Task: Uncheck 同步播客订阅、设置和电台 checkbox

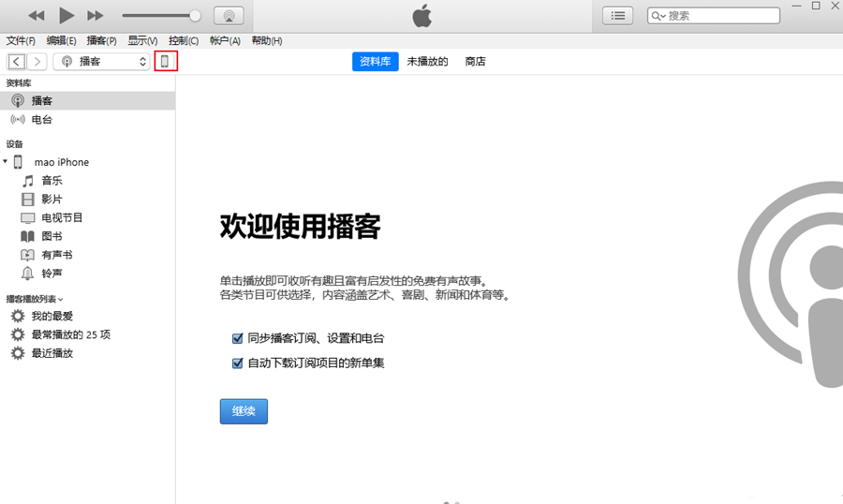Action: [237, 338]
